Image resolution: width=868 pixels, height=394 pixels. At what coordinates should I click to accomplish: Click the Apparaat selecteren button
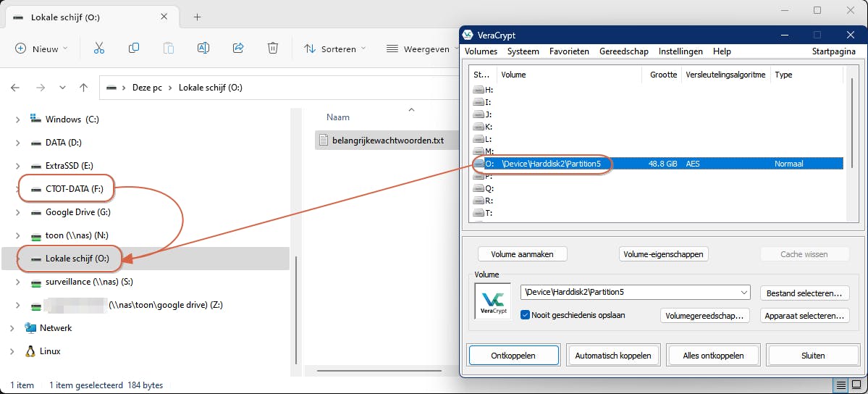point(804,316)
